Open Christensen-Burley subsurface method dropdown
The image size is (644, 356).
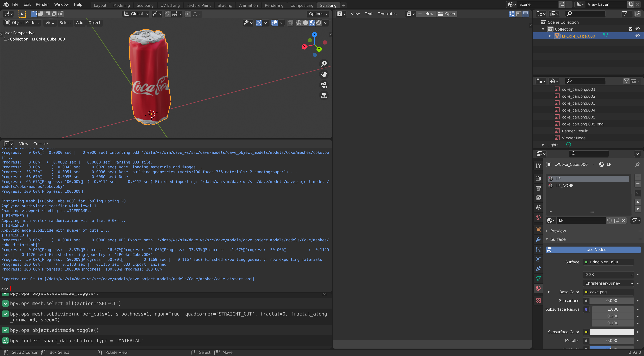coord(609,283)
